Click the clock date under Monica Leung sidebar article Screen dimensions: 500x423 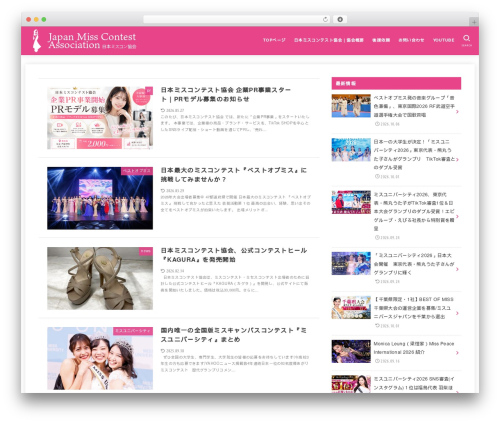point(387,361)
